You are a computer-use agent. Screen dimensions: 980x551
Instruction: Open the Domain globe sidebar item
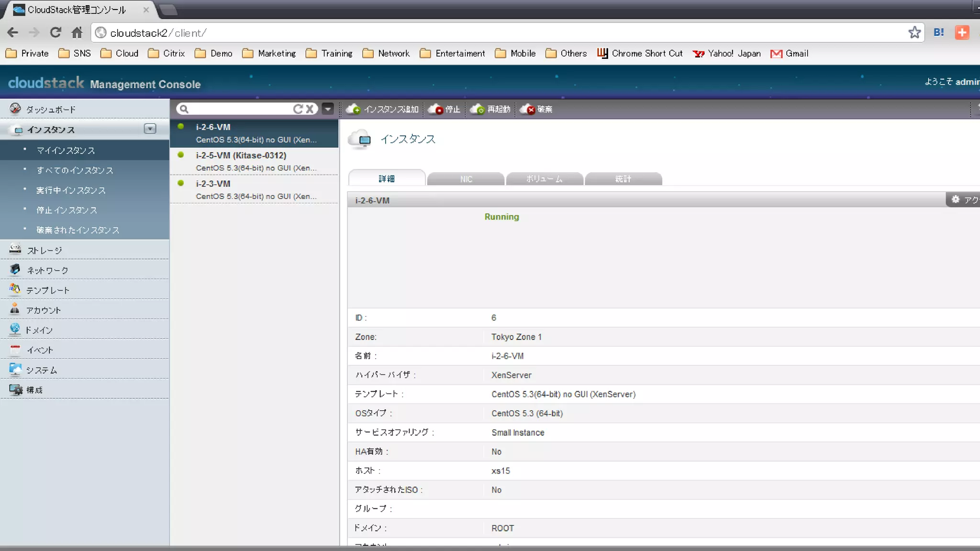[15, 330]
